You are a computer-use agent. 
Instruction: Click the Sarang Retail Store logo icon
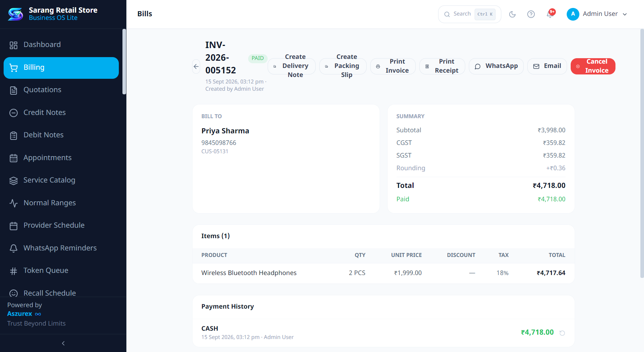(x=16, y=14)
